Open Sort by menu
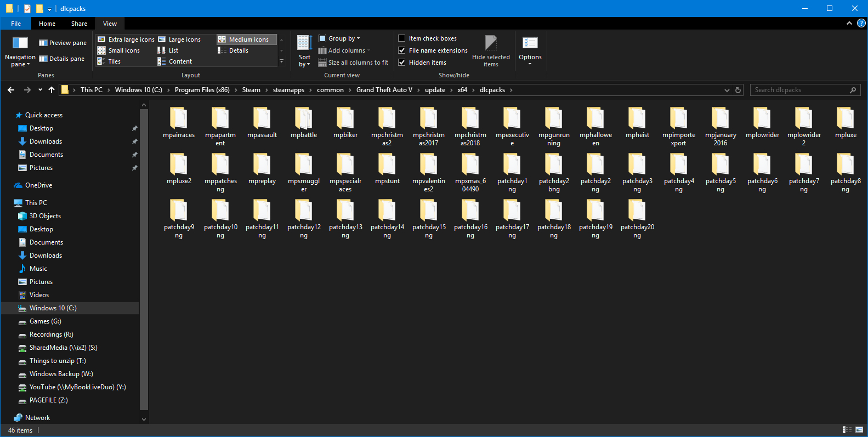This screenshot has width=868, height=437. [304, 52]
